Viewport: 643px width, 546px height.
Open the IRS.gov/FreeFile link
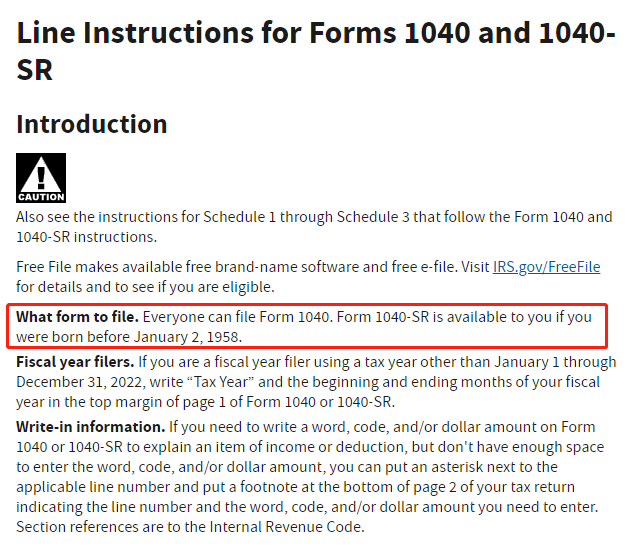click(x=546, y=267)
